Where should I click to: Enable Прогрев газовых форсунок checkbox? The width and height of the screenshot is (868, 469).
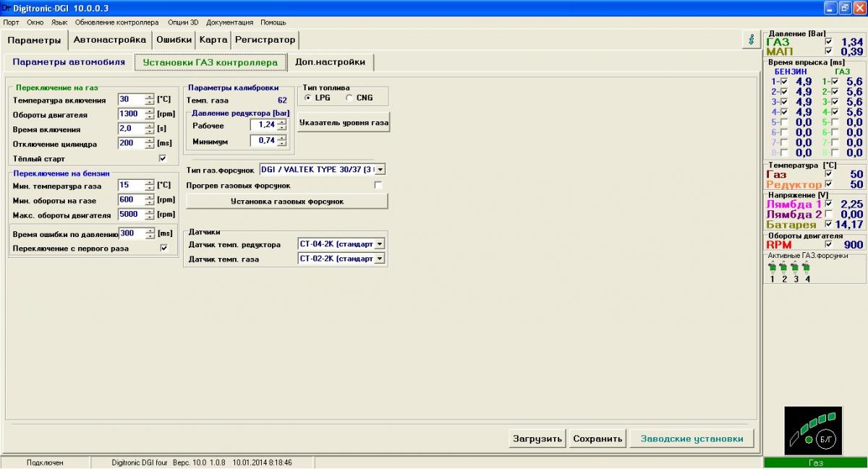click(378, 186)
